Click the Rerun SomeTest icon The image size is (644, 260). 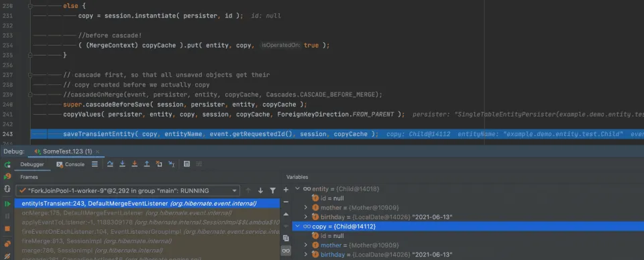click(7, 164)
